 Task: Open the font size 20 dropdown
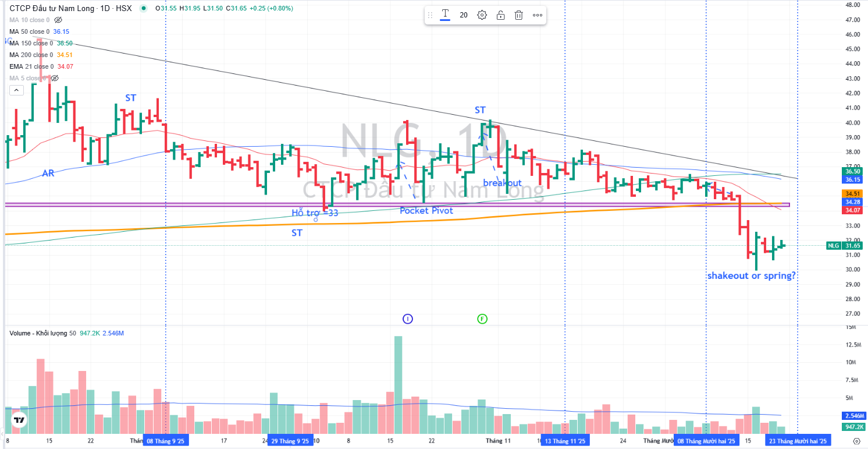click(x=464, y=15)
